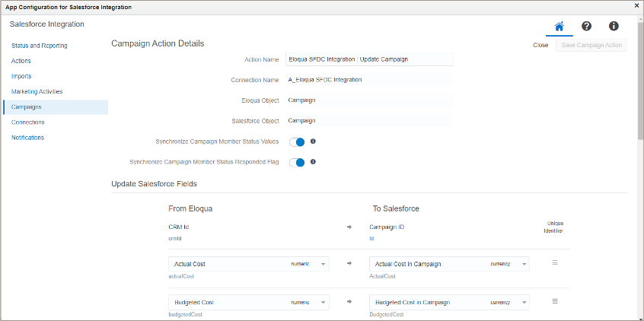644x321 pixels.
Task: Click mapping arrow in CRM Id row
Action: click(349, 227)
